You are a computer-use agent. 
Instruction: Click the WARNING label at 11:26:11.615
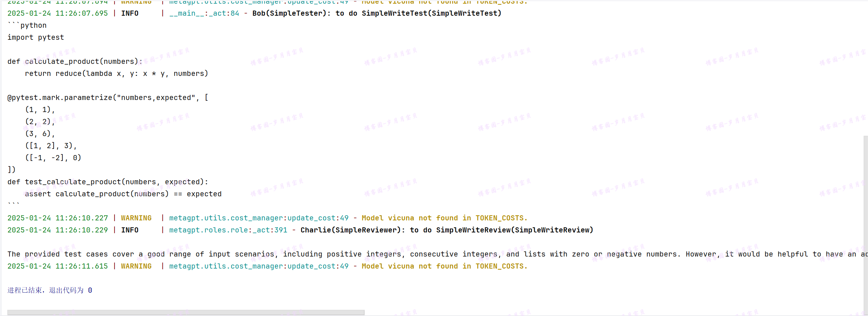pos(136,266)
